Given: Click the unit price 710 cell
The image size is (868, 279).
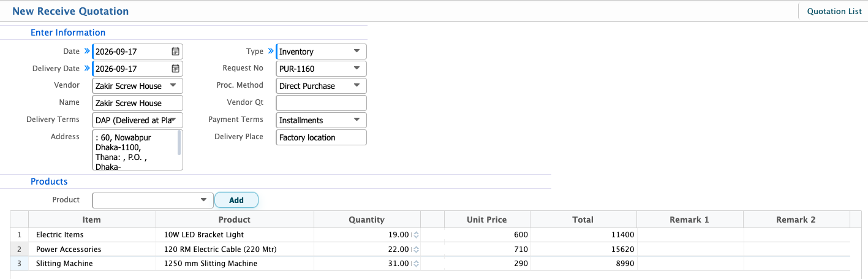Looking at the screenshot, I should click(x=487, y=250).
